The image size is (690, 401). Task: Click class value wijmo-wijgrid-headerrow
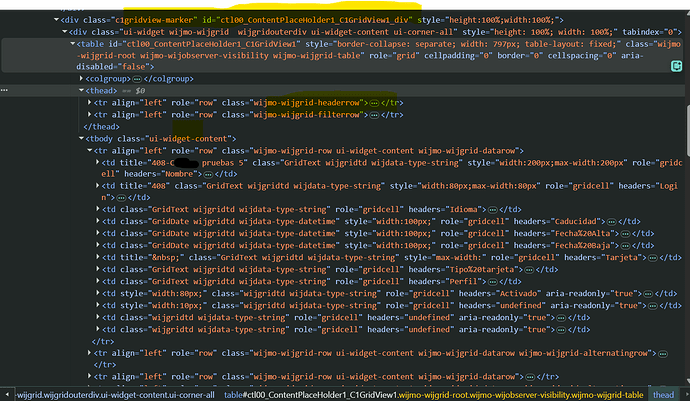click(306, 103)
